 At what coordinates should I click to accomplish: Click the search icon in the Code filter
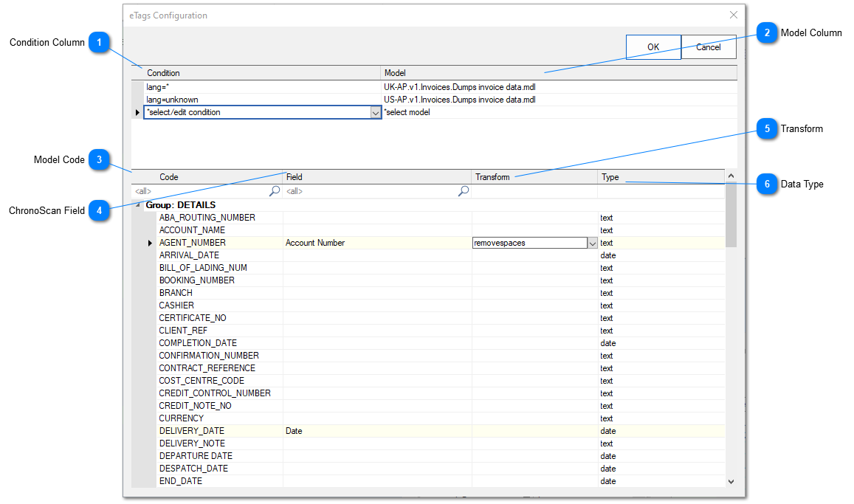(x=272, y=190)
